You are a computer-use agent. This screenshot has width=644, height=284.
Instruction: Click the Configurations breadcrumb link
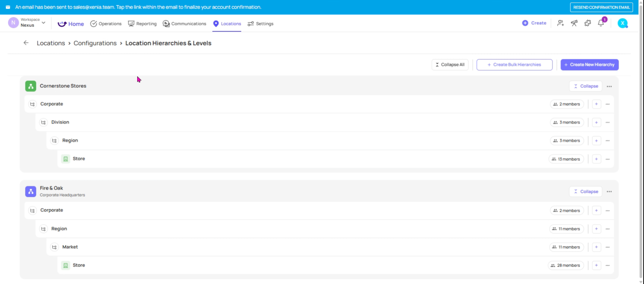[95, 43]
